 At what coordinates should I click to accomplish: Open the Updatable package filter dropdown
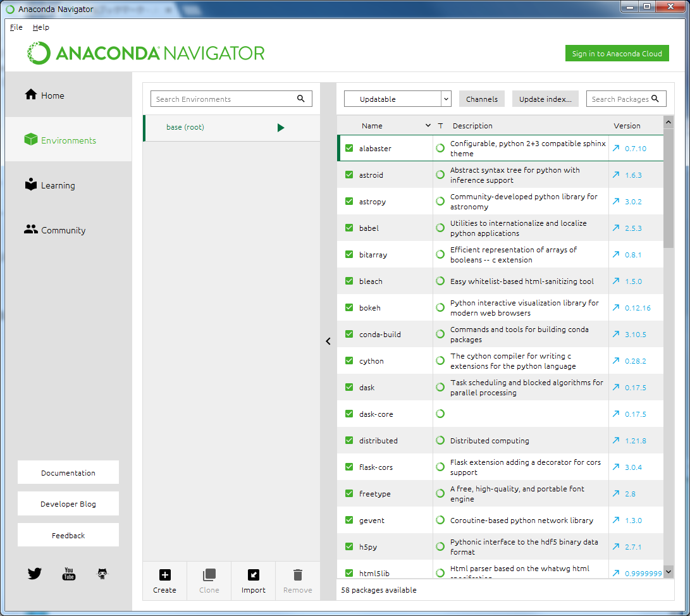coord(398,99)
